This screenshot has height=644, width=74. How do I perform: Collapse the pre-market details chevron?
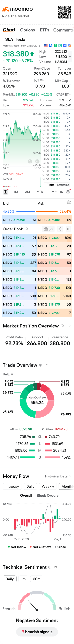[x=70, y=94]
